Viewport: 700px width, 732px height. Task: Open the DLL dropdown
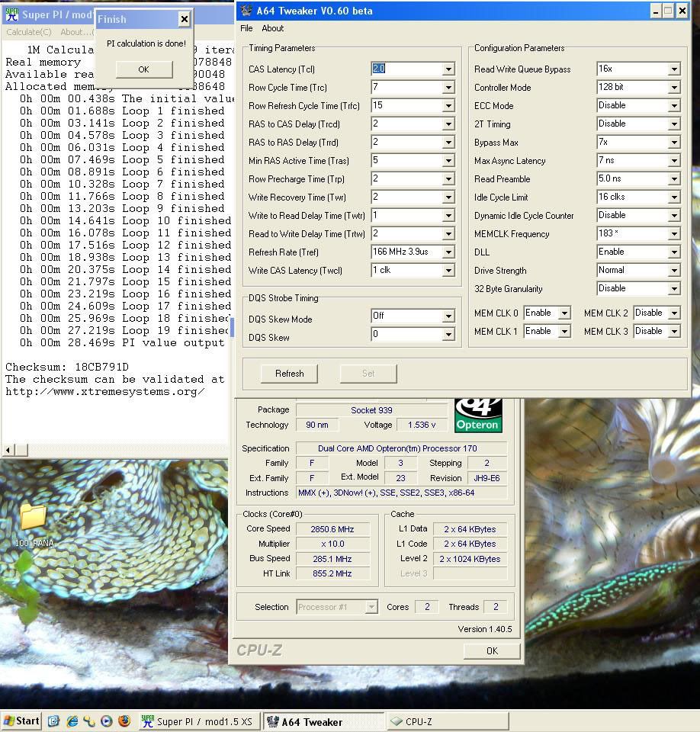[x=674, y=252]
